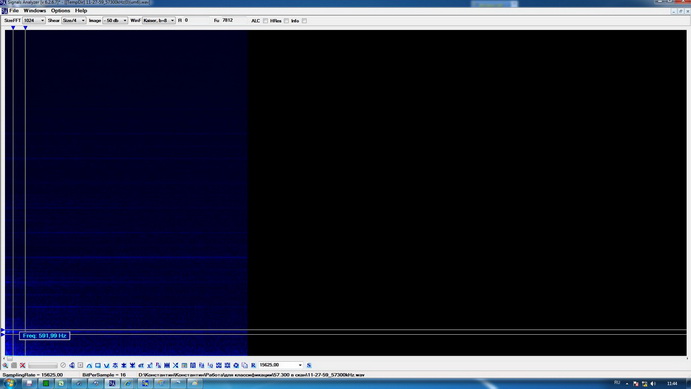Click the speaker playback icon
Image resolution: width=691 pixels, height=389 pixels.
point(71,365)
